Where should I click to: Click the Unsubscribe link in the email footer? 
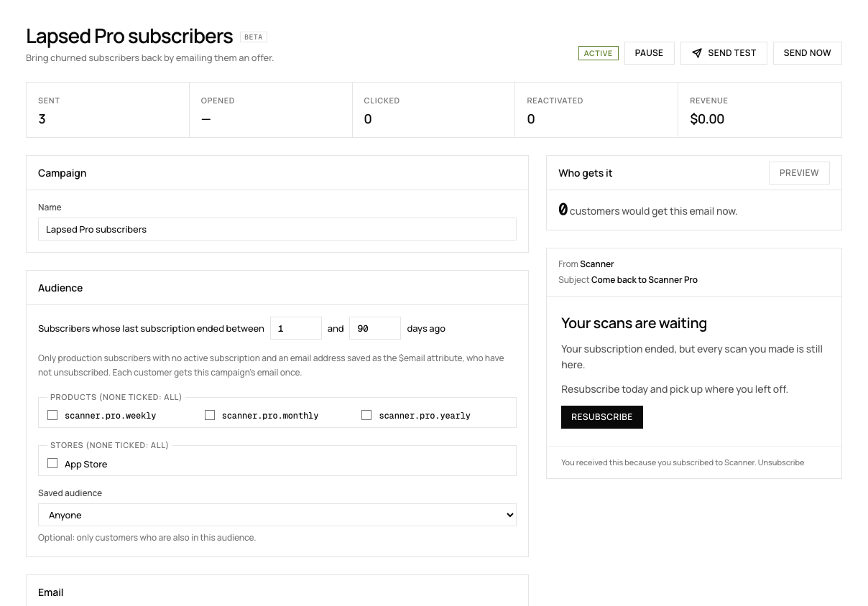781,462
